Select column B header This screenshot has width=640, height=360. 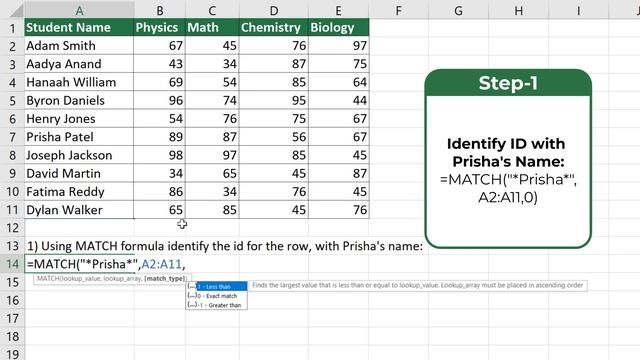click(x=160, y=10)
